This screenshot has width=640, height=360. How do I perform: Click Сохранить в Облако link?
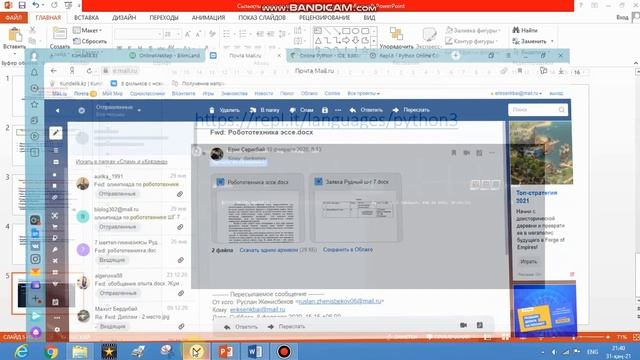point(348,249)
